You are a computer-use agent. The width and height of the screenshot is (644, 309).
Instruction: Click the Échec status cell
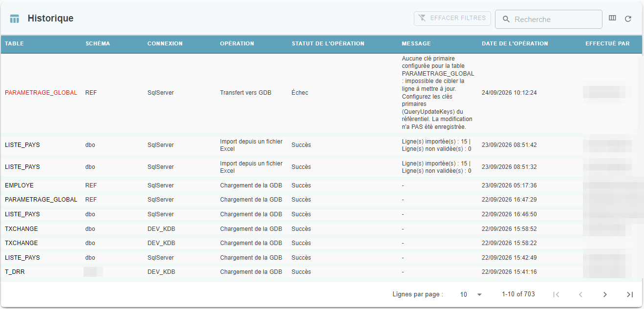[300, 93]
